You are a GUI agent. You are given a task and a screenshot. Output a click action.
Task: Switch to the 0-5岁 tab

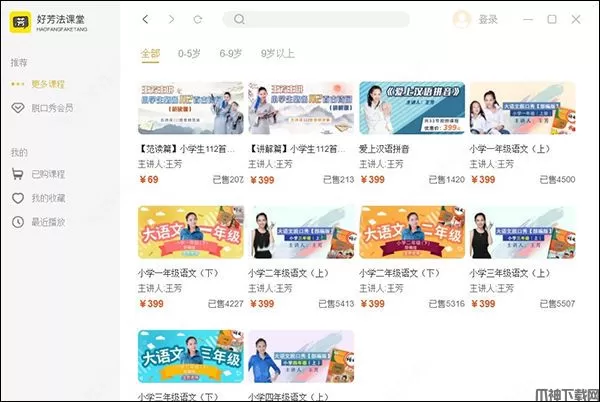pos(189,54)
